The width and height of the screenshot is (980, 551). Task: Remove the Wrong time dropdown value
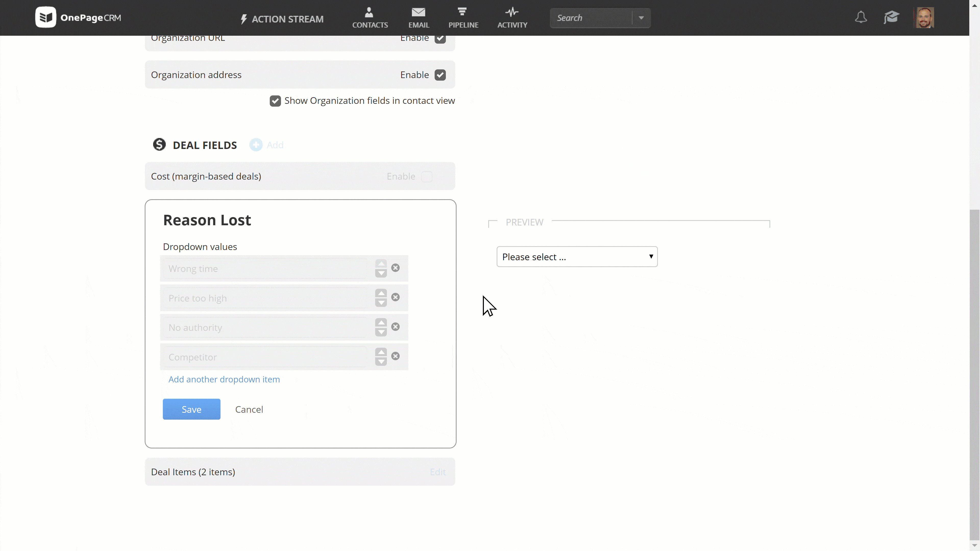[x=396, y=268]
